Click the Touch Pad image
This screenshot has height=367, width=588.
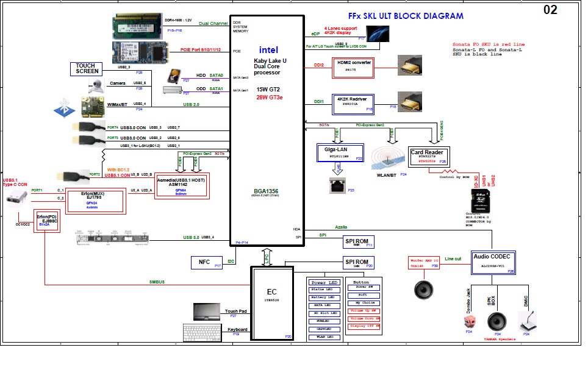tap(207, 312)
